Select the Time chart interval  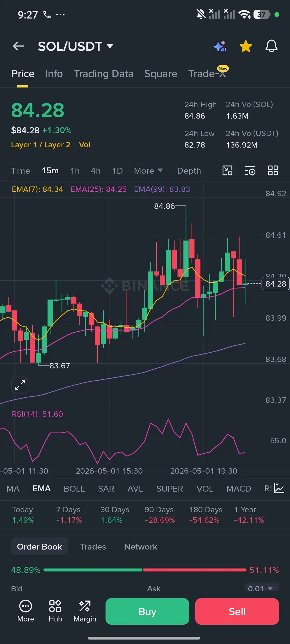point(20,171)
